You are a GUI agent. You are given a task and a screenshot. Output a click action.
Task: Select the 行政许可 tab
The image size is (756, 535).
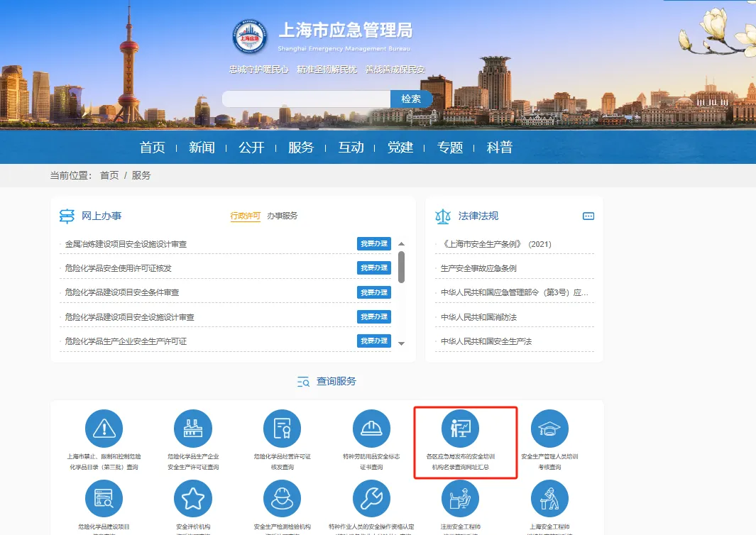tap(245, 216)
